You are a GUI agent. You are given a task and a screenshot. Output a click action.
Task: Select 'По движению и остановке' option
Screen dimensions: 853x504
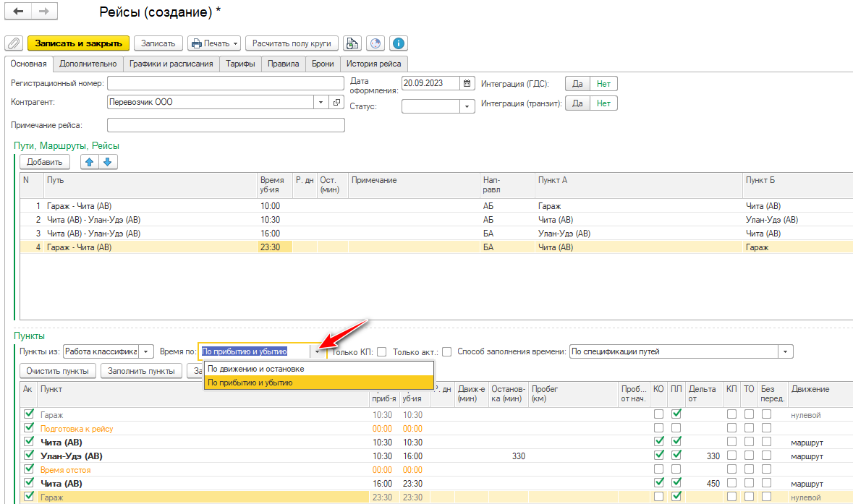[255, 369]
